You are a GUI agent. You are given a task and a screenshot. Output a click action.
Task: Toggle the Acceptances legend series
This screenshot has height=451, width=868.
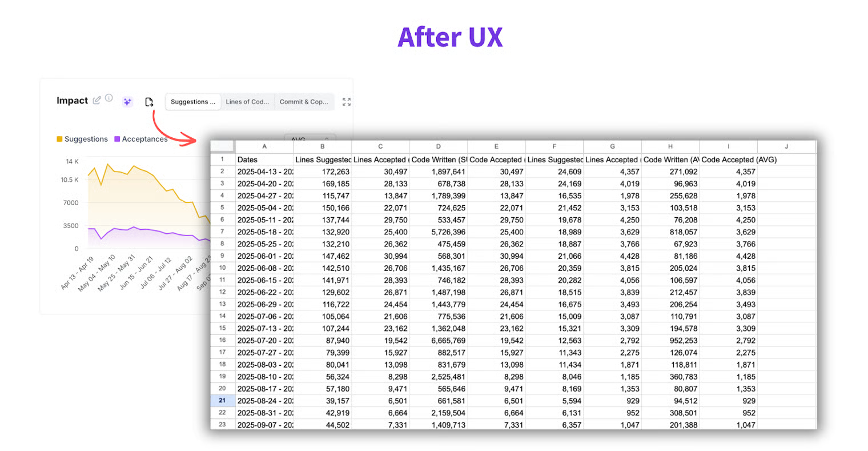tap(144, 139)
